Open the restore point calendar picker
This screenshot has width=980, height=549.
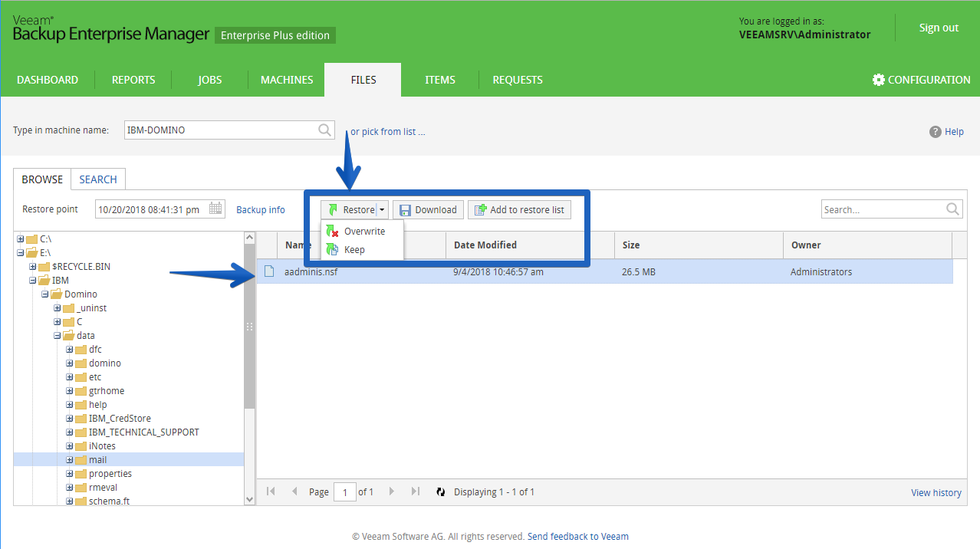tap(216, 209)
